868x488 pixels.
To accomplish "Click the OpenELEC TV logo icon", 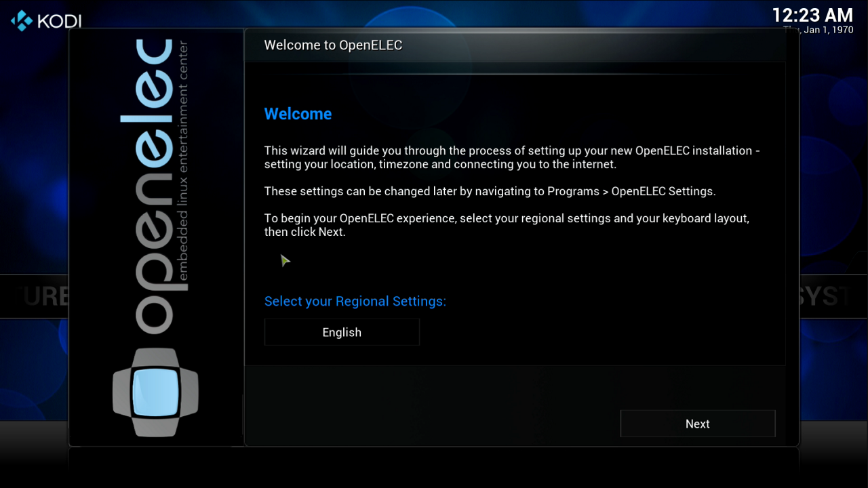I will point(155,392).
